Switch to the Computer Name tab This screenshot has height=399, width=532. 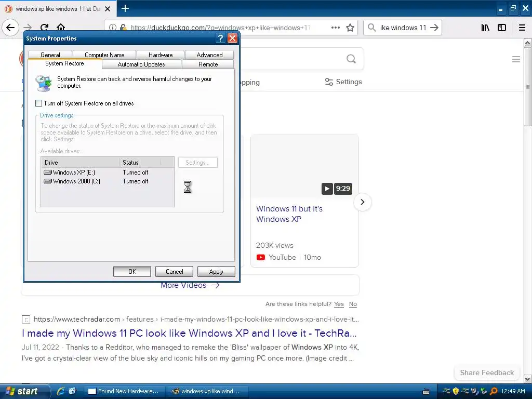[104, 55]
